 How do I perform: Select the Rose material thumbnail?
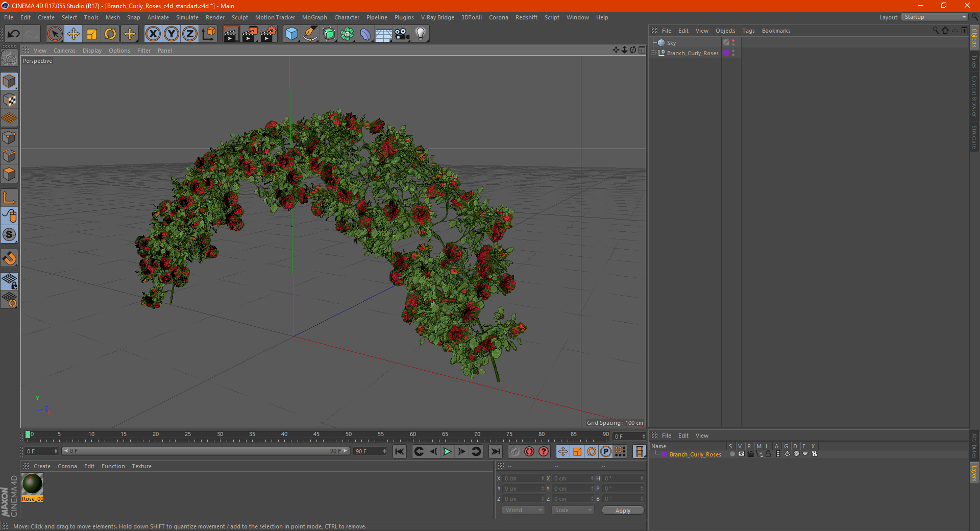click(32, 484)
